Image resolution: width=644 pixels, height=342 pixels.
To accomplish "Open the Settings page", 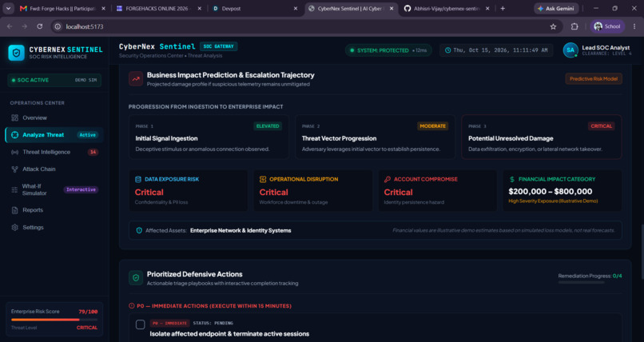I will coord(54,228).
